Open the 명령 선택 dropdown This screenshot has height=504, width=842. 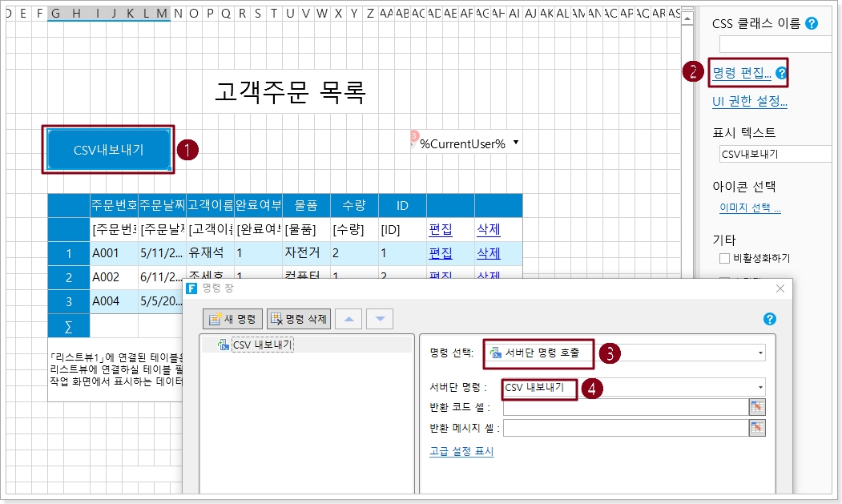pos(759,353)
